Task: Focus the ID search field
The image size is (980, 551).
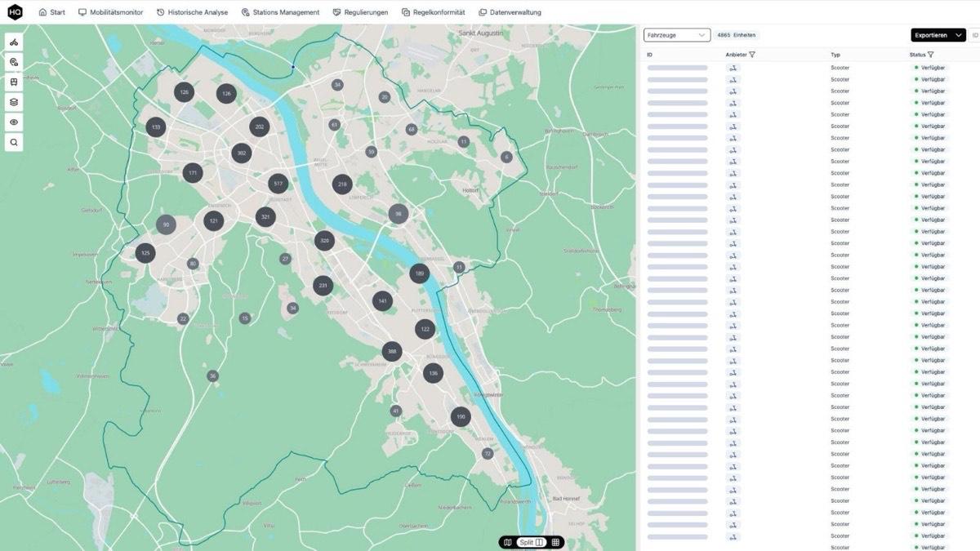Action: [x=975, y=35]
